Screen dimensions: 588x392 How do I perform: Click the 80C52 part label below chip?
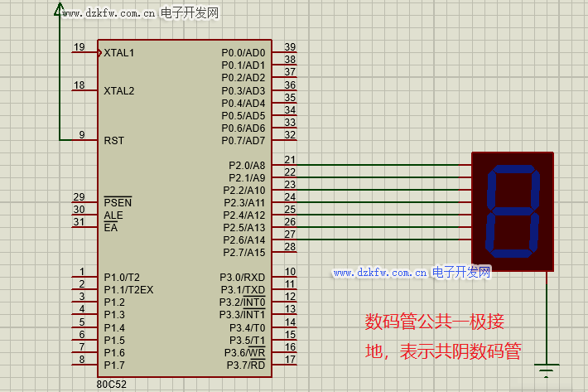pyautogui.click(x=113, y=384)
